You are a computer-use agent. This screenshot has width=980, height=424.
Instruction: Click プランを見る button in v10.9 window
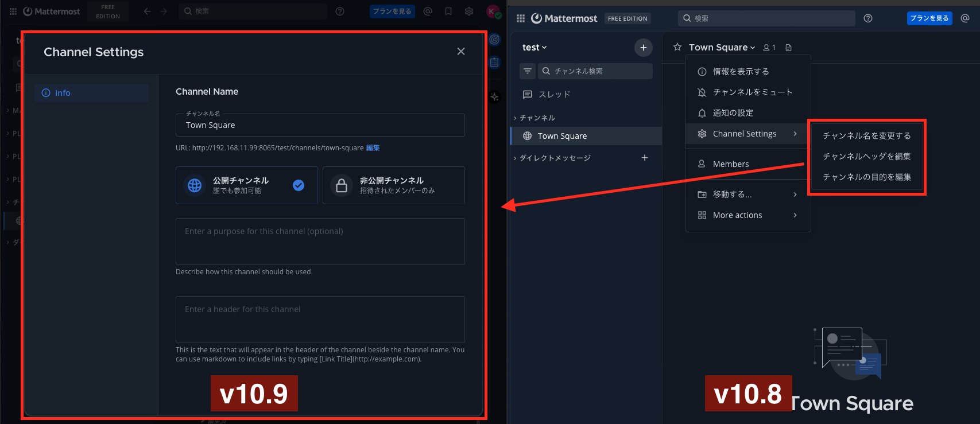(x=392, y=11)
